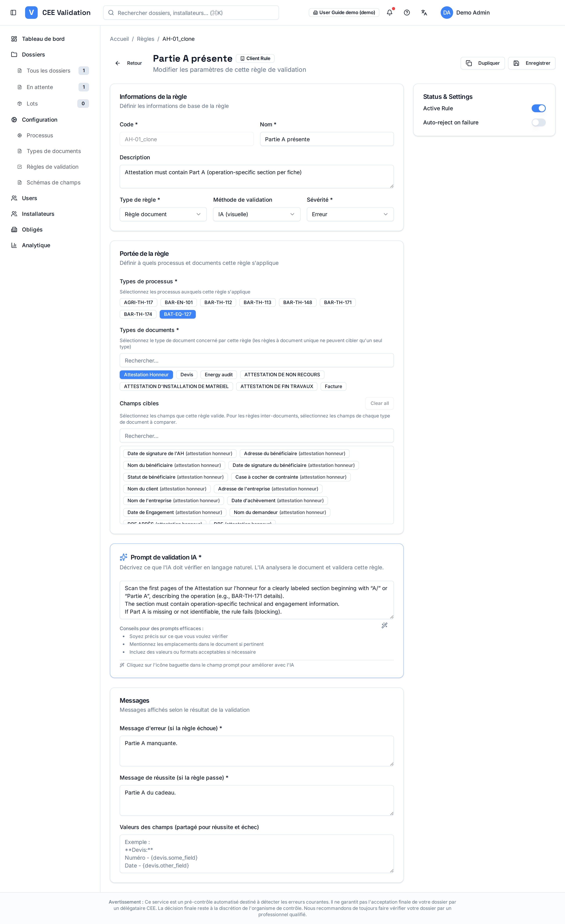Screen dimensions: 565x924
Task: Click the Retour back button
Action: click(x=129, y=63)
